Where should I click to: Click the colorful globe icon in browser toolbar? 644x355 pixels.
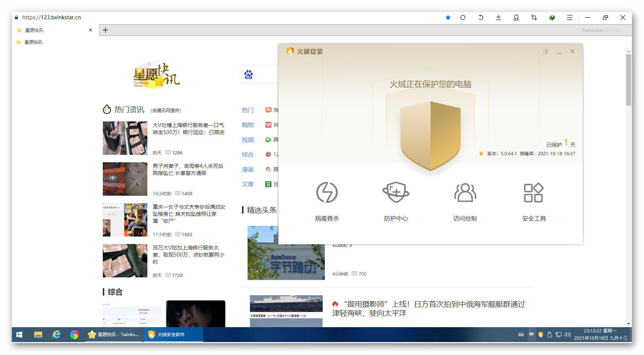(552, 17)
